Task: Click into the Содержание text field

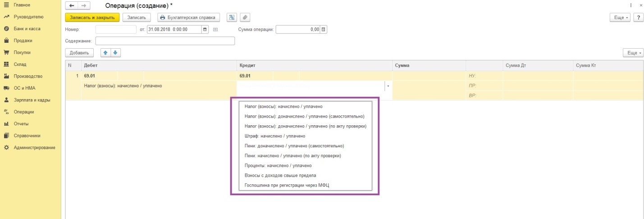Action: click(165, 41)
